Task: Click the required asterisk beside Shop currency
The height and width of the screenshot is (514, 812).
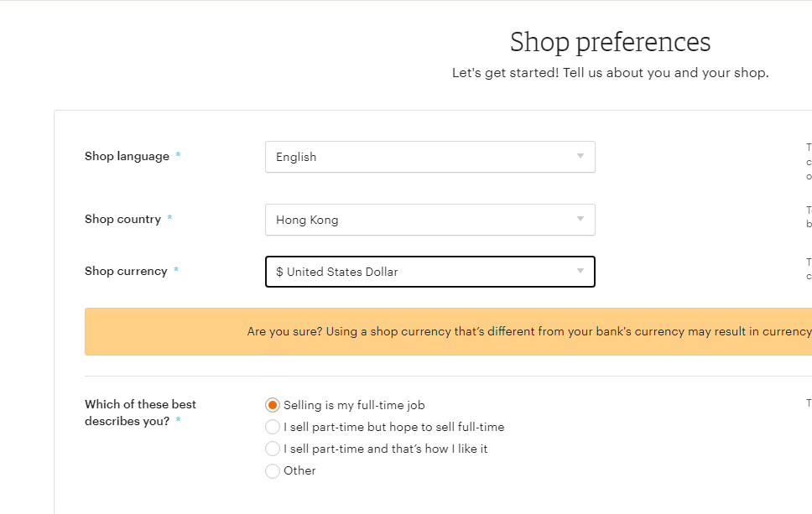Action: [x=176, y=272]
